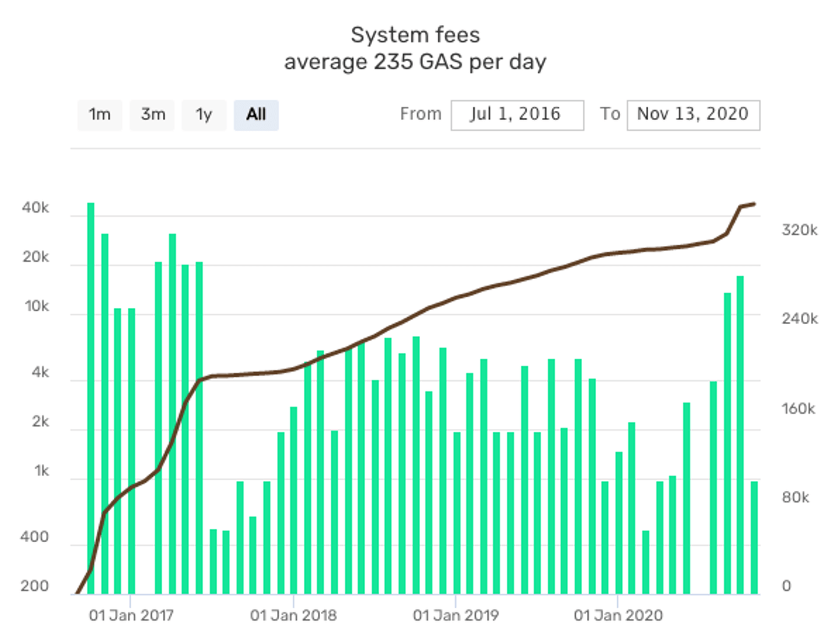Click the average 235 GAS per day subtitle
This screenshot has height=636, width=840.
pos(415,62)
